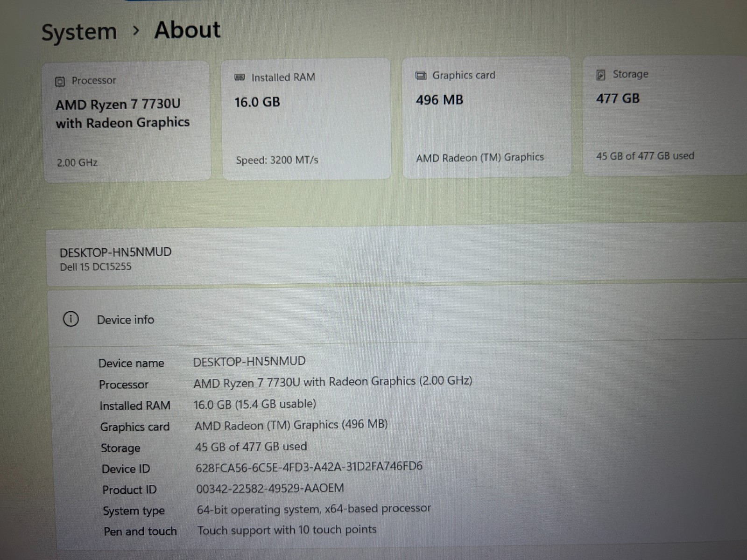Click the System type label

click(134, 511)
